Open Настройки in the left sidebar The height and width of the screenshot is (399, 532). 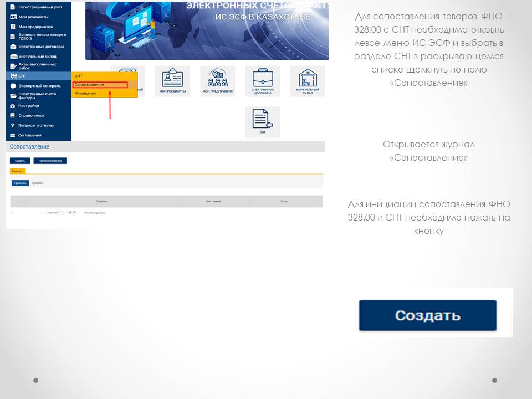[x=29, y=105]
